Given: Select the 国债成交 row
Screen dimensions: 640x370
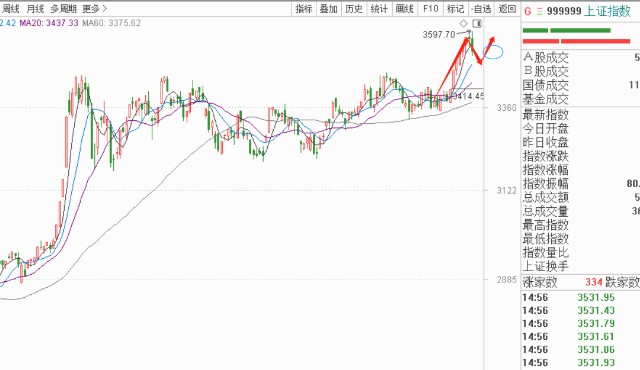Looking at the screenshot, I should (x=581, y=85).
